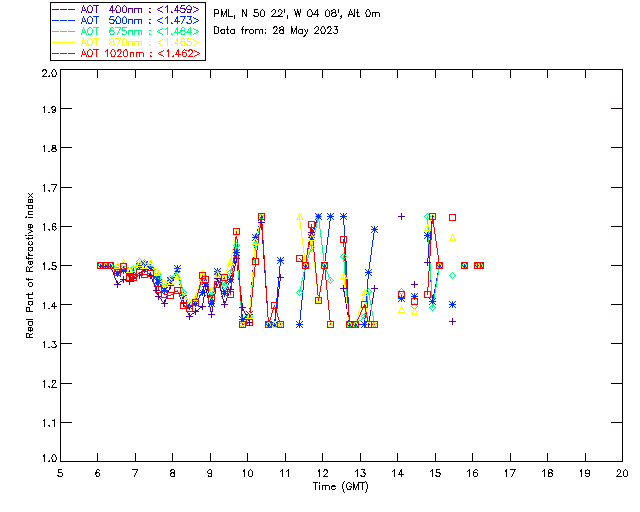Click the y-axis tick label 1.5
The image size is (640, 512).
pyautogui.click(x=49, y=266)
